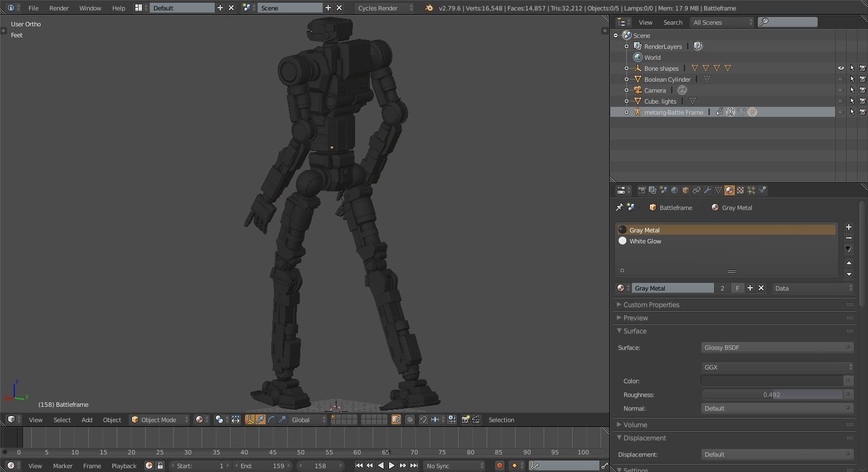The height and width of the screenshot is (472, 868).
Task: Toggle selectability of Boolean Cylinder
Action: pyautogui.click(x=852, y=79)
